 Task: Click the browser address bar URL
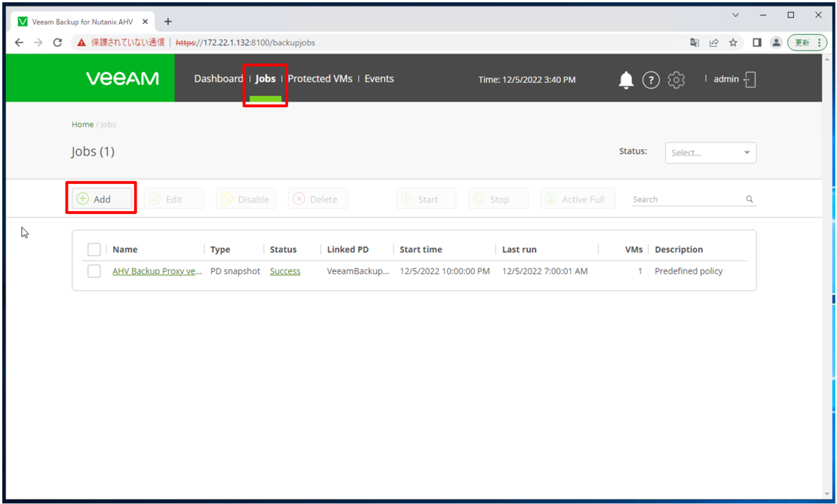pos(245,43)
